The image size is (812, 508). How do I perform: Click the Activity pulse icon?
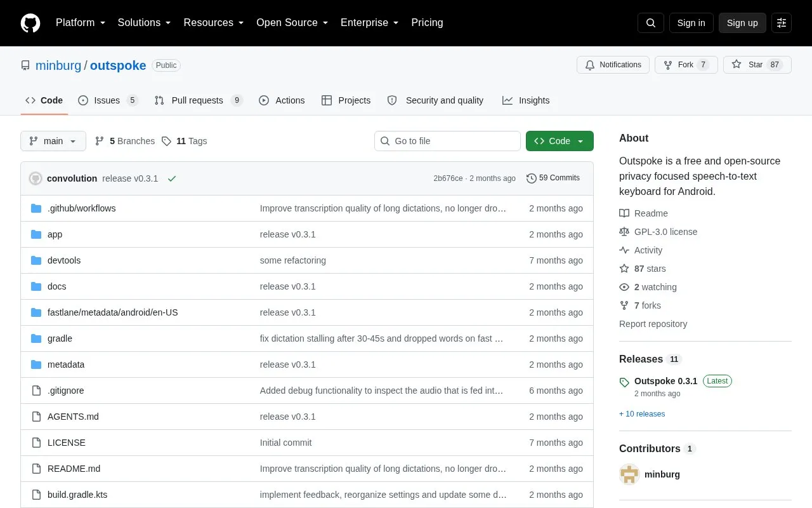624,250
